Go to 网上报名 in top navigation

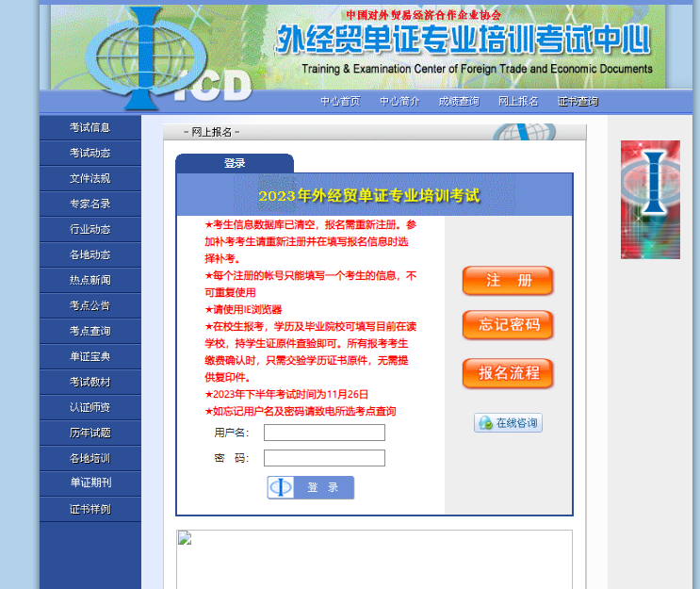pos(518,102)
